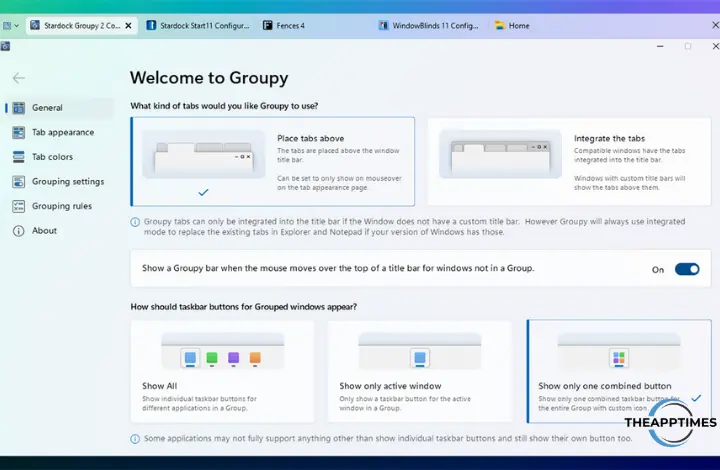Close the Stardock Groupy 2 tab
720x470 pixels.
pyautogui.click(x=129, y=26)
